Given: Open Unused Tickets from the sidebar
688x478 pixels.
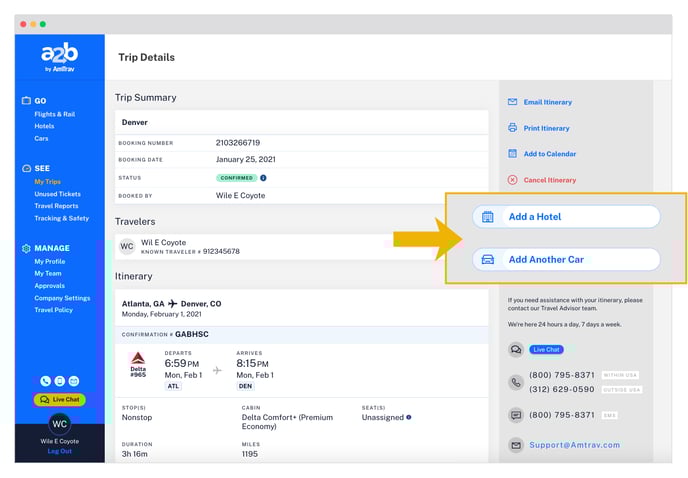Looking at the screenshot, I should click(57, 194).
